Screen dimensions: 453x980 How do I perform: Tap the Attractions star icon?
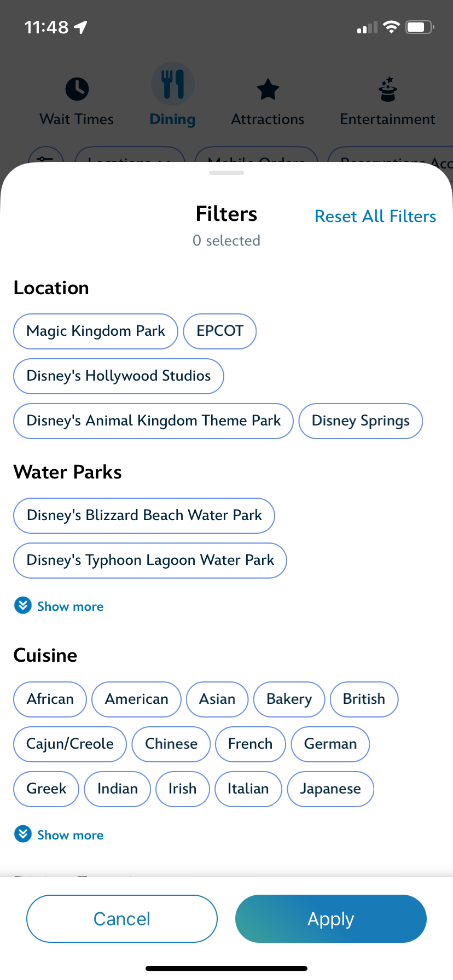(268, 89)
